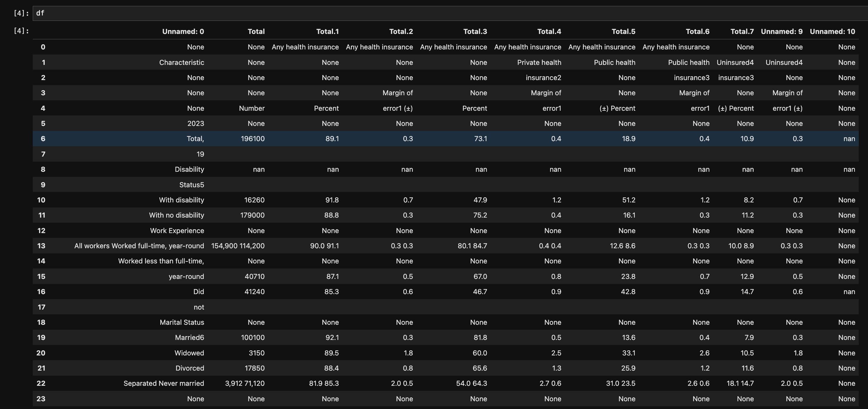Viewport: 868px width, 409px height.
Task: Select the Total.6 column header
Action: (x=698, y=32)
